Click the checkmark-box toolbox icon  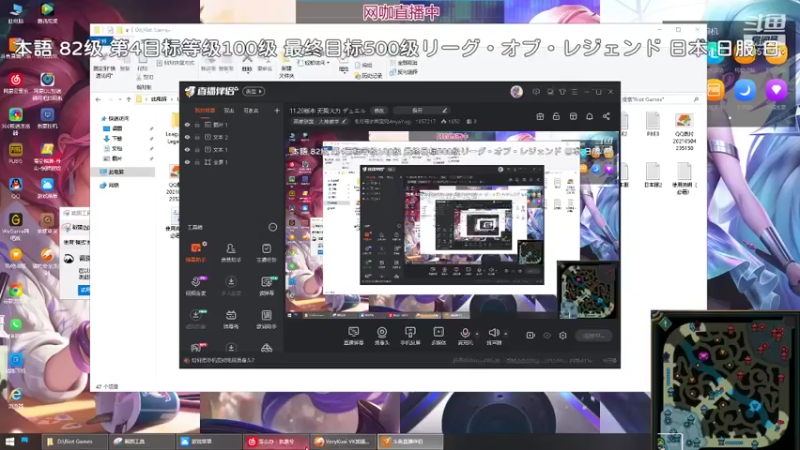click(x=266, y=248)
